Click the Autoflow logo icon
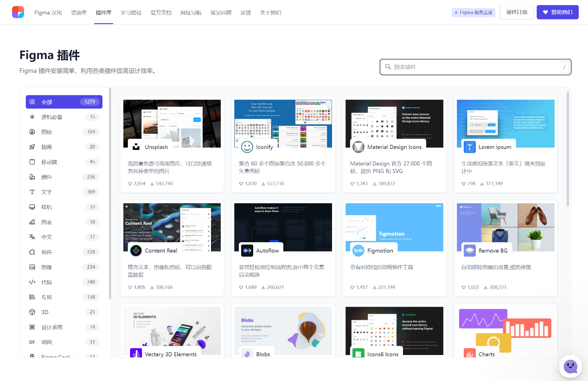Viewport: 588px width, 381px height. (247, 251)
